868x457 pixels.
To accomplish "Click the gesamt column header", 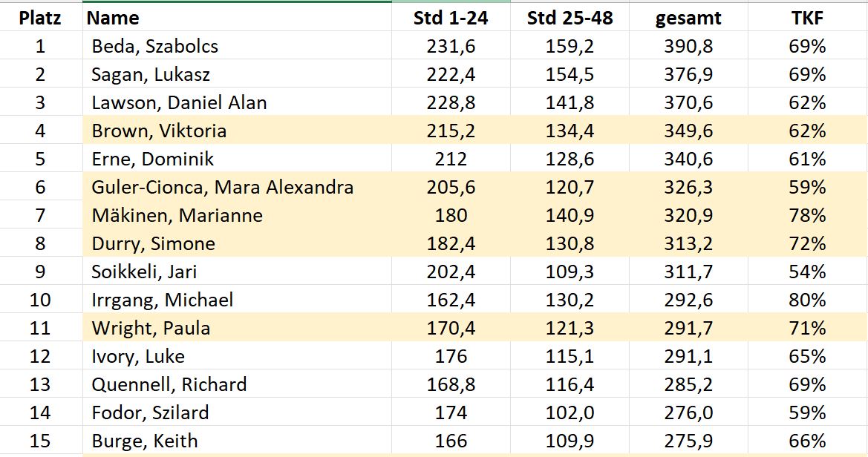I will point(688,18).
